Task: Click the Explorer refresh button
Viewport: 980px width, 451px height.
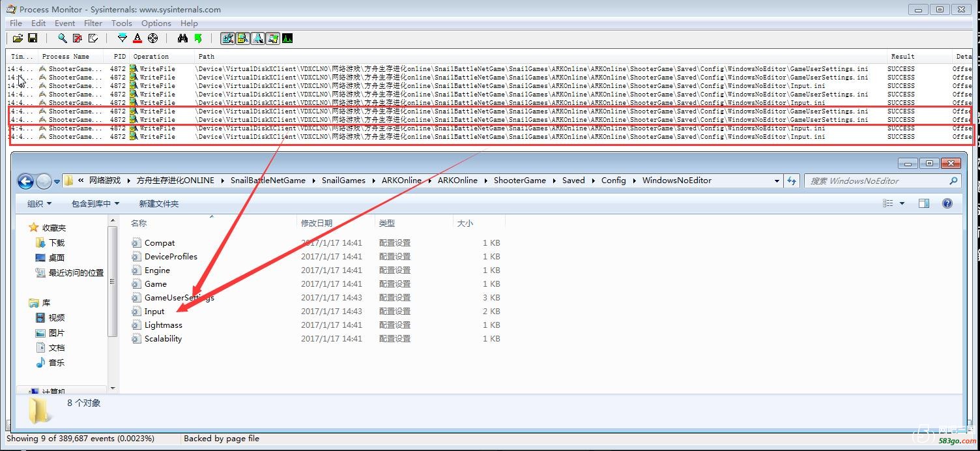Action: 792,181
